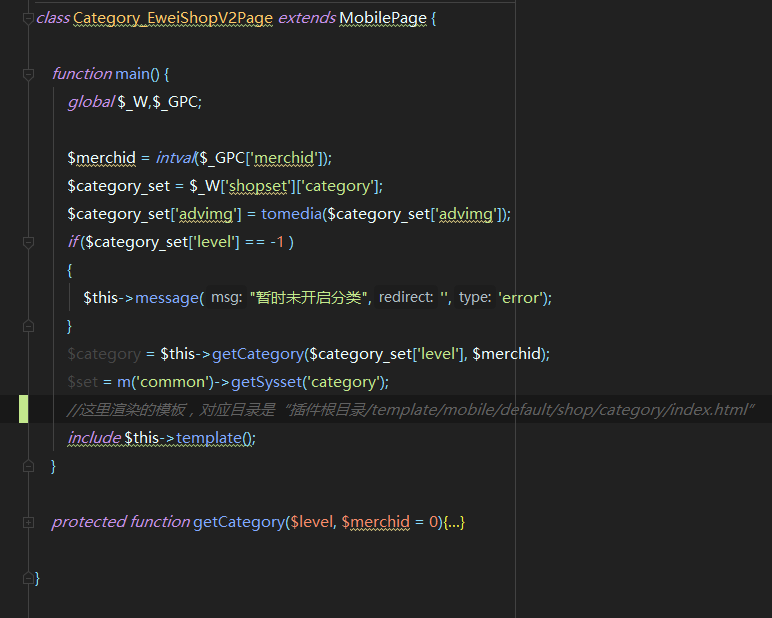The image size is (772, 618).
Task: Click the 'merchid' string key in $_GPC
Action: pos(284,158)
